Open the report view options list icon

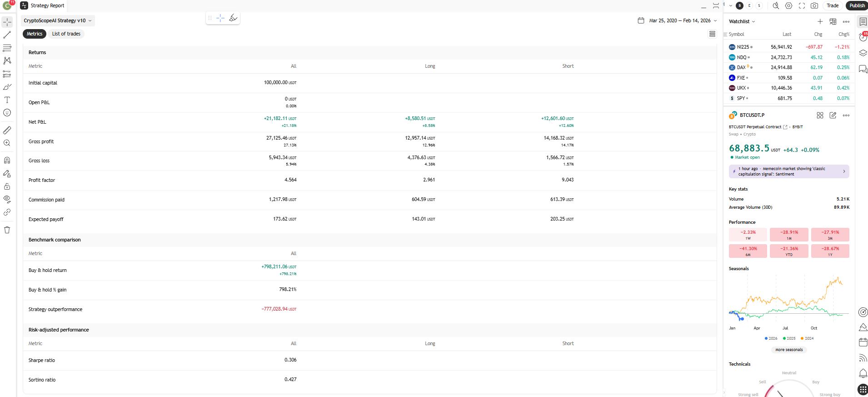pyautogui.click(x=712, y=34)
